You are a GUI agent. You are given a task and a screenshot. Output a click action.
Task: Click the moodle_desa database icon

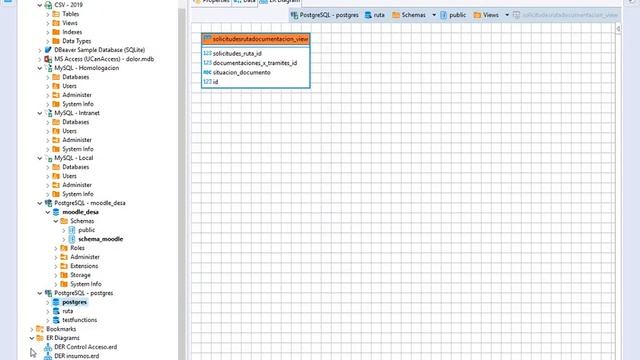point(56,212)
